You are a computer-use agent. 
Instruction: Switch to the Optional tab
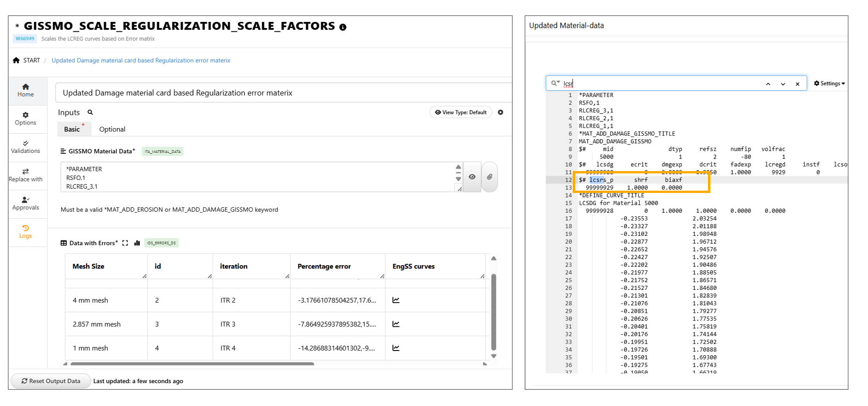[x=112, y=129]
